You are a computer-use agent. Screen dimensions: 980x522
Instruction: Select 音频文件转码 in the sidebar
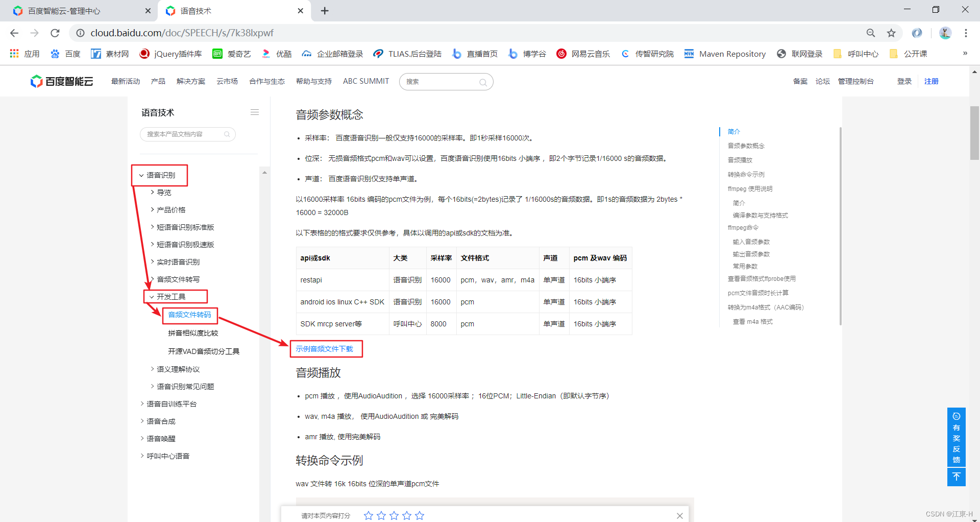[x=189, y=315]
